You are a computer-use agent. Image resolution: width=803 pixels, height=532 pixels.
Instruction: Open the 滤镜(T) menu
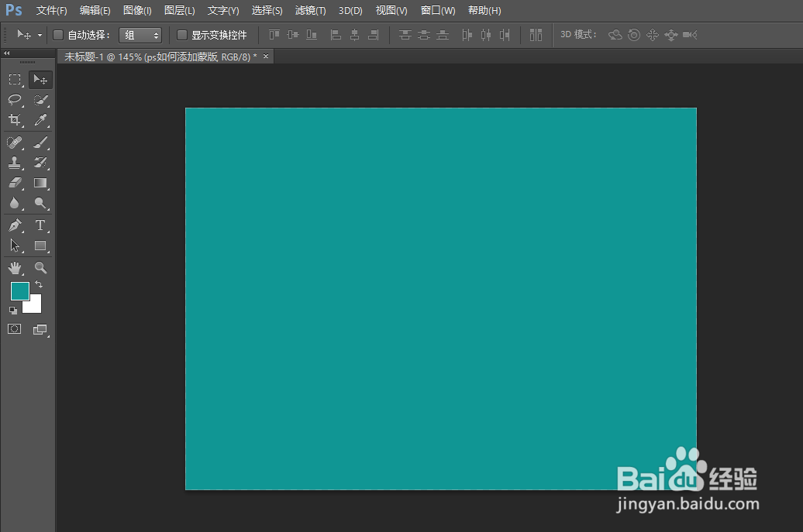[x=310, y=10]
